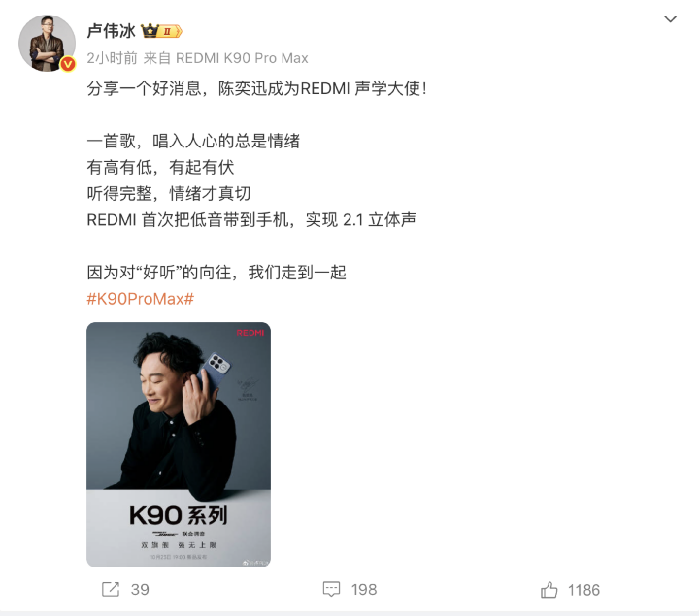Click the like count 1186
The height and width of the screenshot is (616, 699).
(583, 590)
